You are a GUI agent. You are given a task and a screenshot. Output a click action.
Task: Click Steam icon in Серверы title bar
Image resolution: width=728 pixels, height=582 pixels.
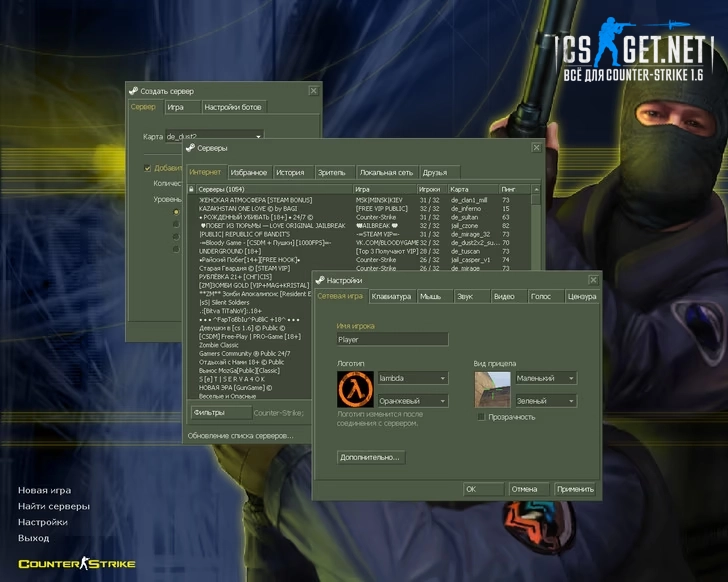[x=189, y=147]
